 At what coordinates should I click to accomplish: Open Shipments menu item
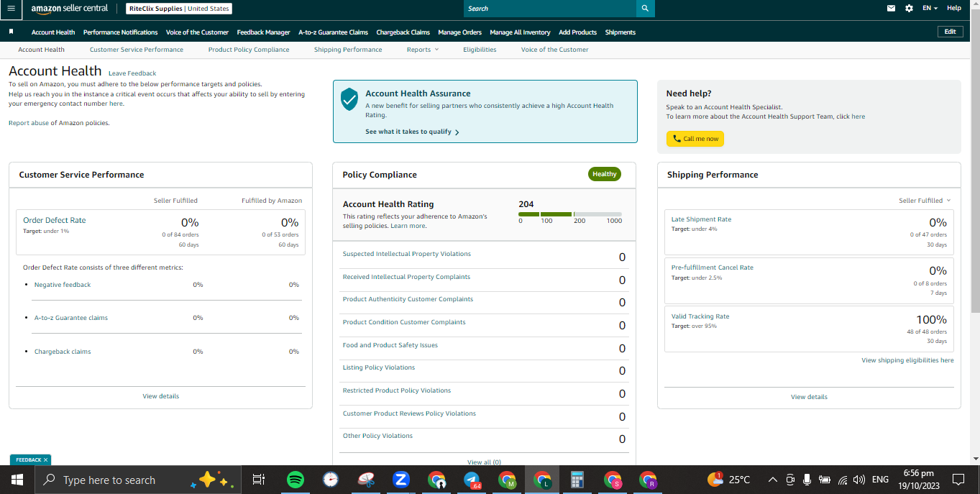coord(620,32)
